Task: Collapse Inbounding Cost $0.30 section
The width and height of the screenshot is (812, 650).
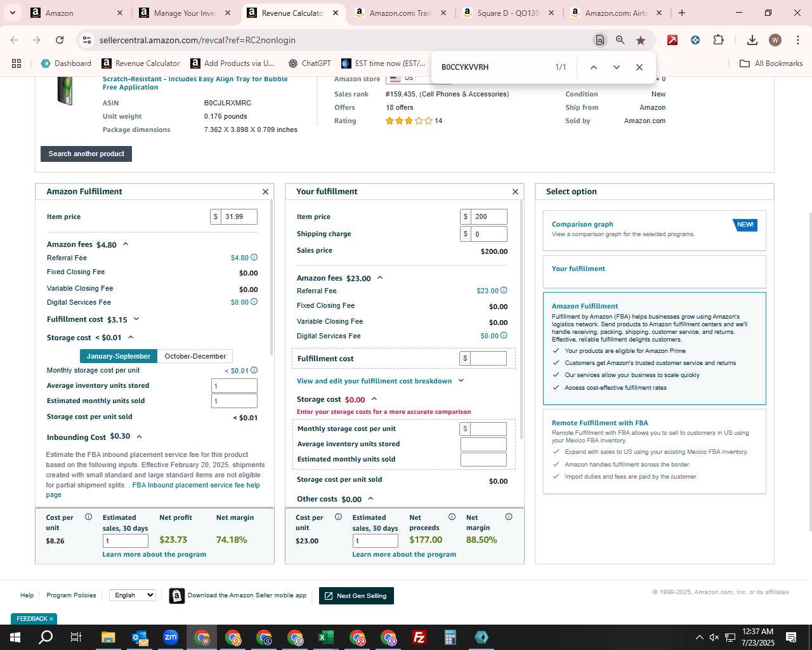Action: (140, 437)
